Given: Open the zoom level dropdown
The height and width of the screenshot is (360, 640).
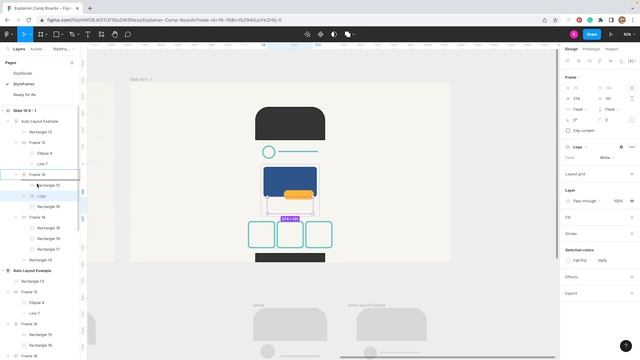Looking at the screenshot, I should click(x=629, y=34).
